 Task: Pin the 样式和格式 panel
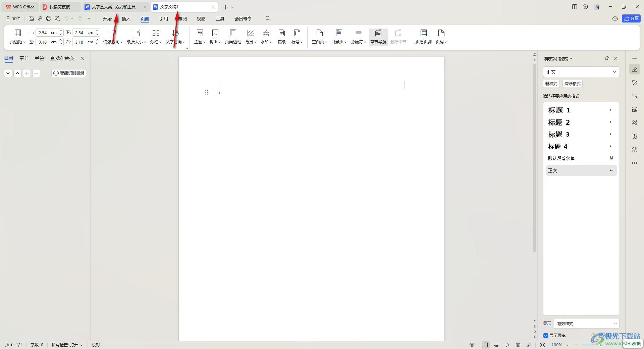click(606, 58)
